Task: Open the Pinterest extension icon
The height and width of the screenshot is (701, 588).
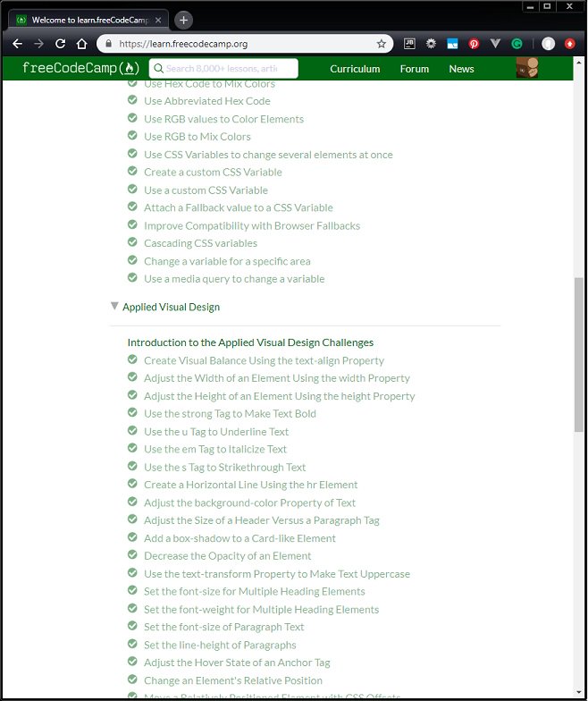Action: (474, 44)
